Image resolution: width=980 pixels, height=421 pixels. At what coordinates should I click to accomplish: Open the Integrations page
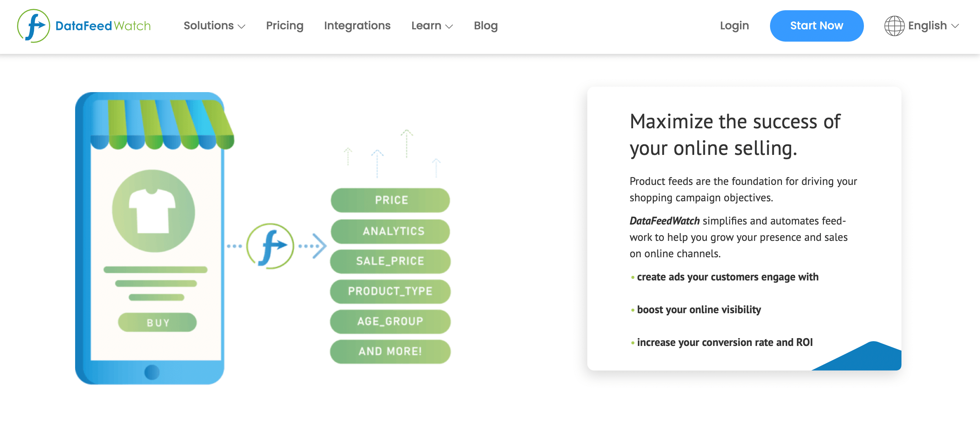357,26
